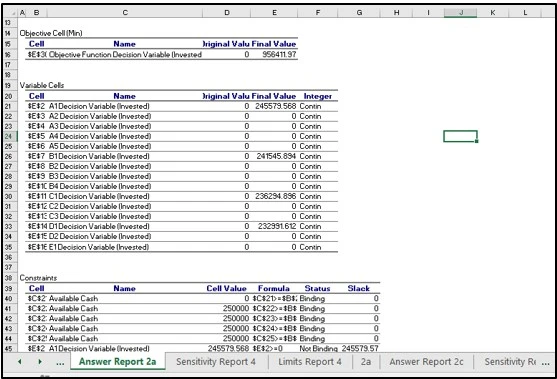This screenshot has height=379, width=557.
Task: Click cell value 250000 in row 41
Action: click(236, 309)
